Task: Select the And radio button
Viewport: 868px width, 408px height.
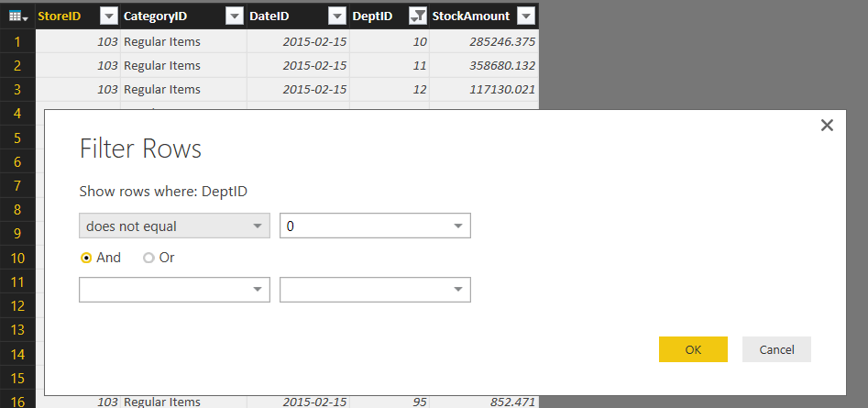Action: tap(86, 258)
